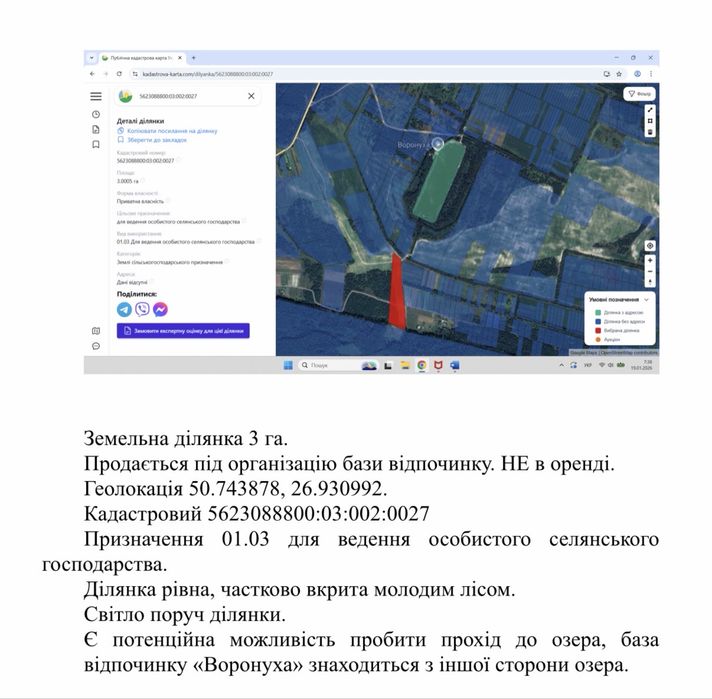
Task: Collapse the Умовні позначення legend
Action: pyautogui.click(x=647, y=300)
